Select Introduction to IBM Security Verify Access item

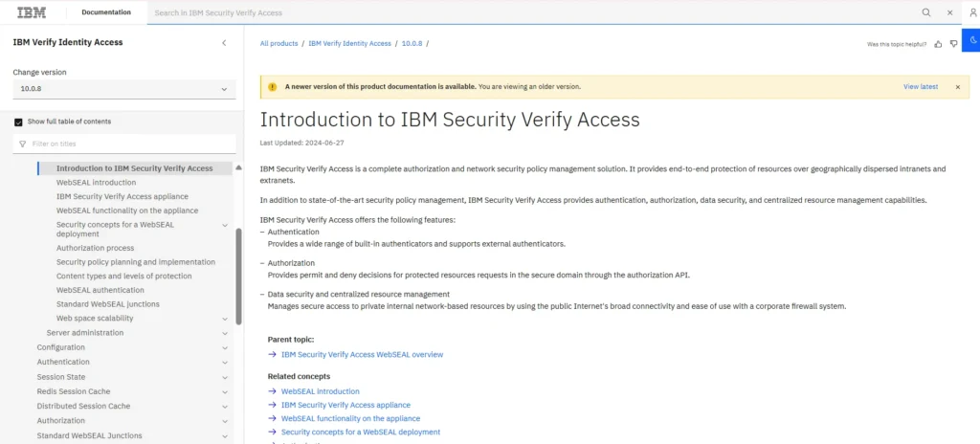pos(134,168)
